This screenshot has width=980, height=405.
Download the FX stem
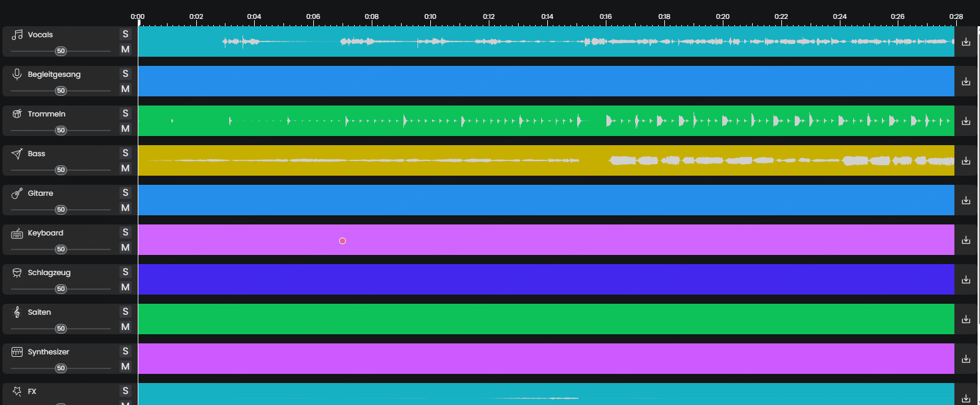966,398
